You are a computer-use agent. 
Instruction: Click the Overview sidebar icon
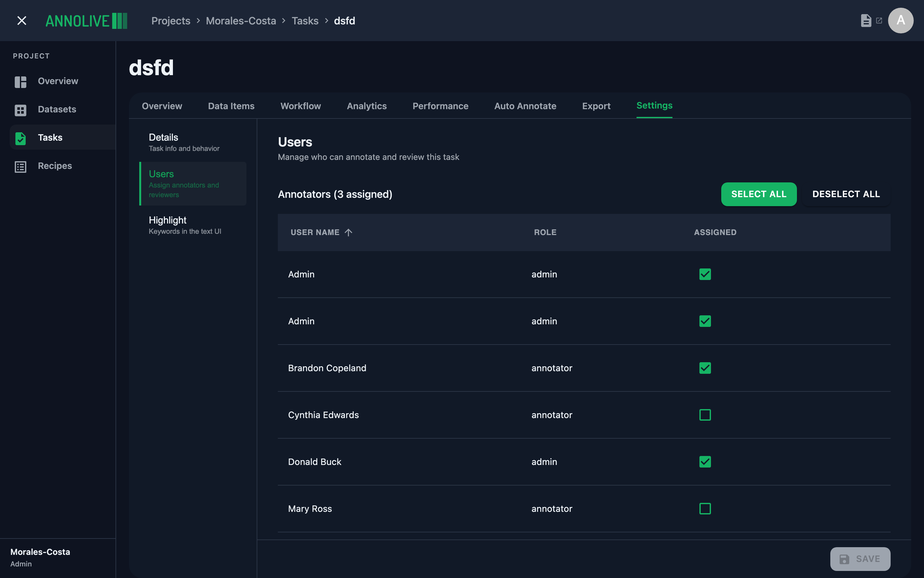pos(21,82)
